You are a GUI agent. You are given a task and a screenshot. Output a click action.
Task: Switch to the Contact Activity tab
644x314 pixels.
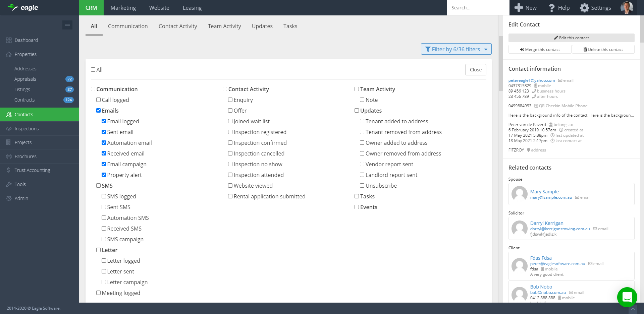[x=177, y=26]
